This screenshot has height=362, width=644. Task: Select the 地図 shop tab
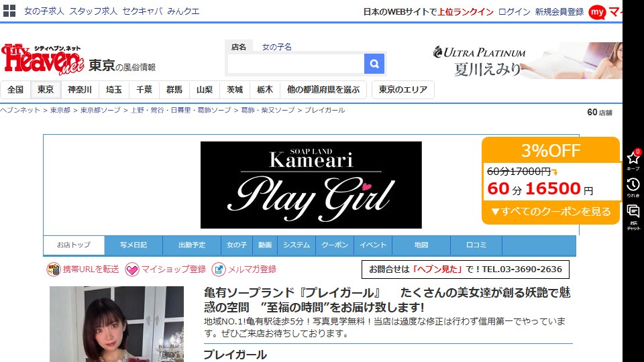point(421,245)
